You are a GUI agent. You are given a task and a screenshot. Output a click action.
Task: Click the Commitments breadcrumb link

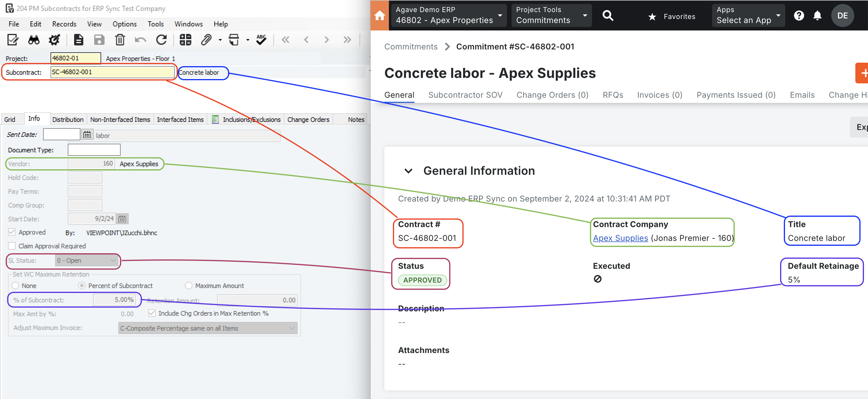point(411,47)
